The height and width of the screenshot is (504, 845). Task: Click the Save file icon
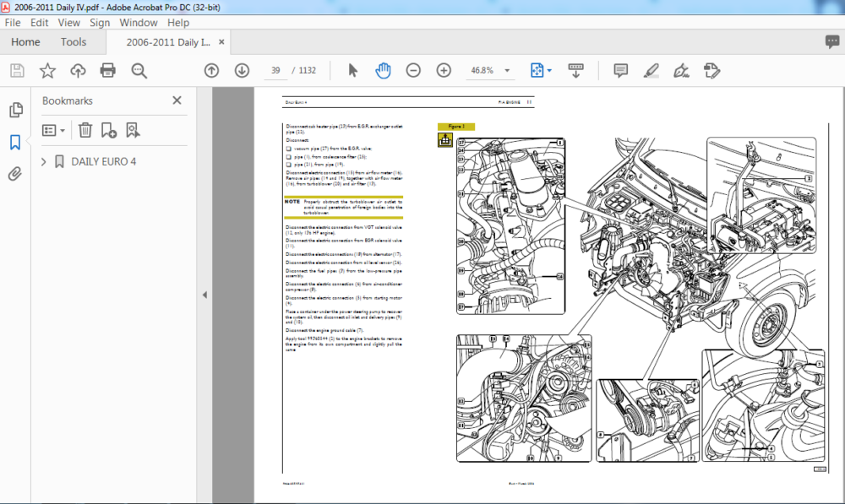pyautogui.click(x=17, y=71)
